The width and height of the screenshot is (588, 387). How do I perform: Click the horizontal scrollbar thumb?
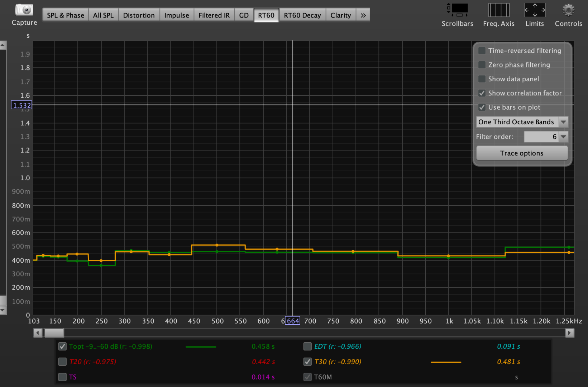(54, 333)
